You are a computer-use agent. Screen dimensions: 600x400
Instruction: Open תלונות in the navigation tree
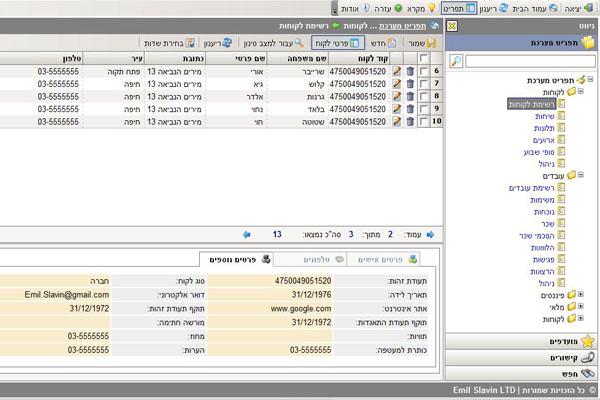pyautogui.click(x=544, y=128)
